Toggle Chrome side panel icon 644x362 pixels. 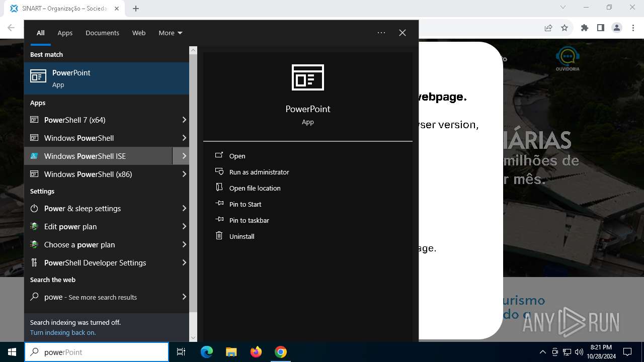point(601,28)
